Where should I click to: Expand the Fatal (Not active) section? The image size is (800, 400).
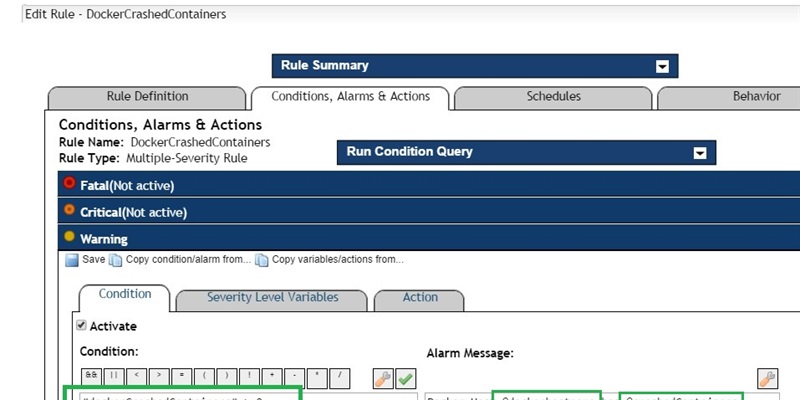pos(429,184)
